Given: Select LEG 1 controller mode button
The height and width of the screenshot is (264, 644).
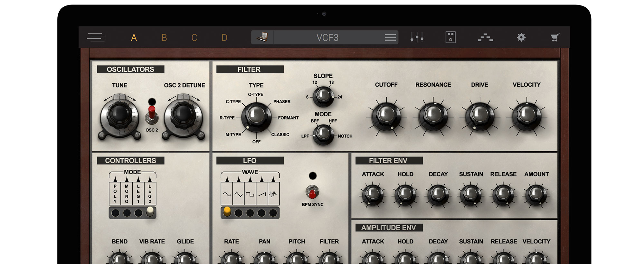Looking at the screenshot, I should tap(138, 213).
